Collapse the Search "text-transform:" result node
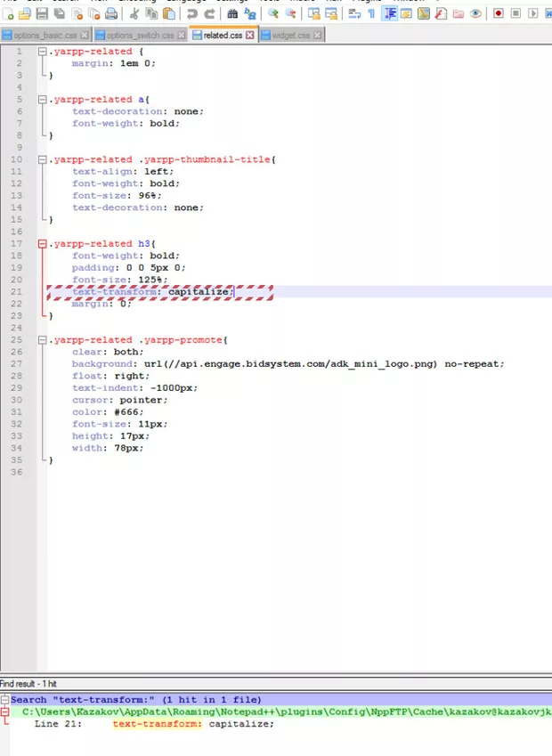 (4, 700)
